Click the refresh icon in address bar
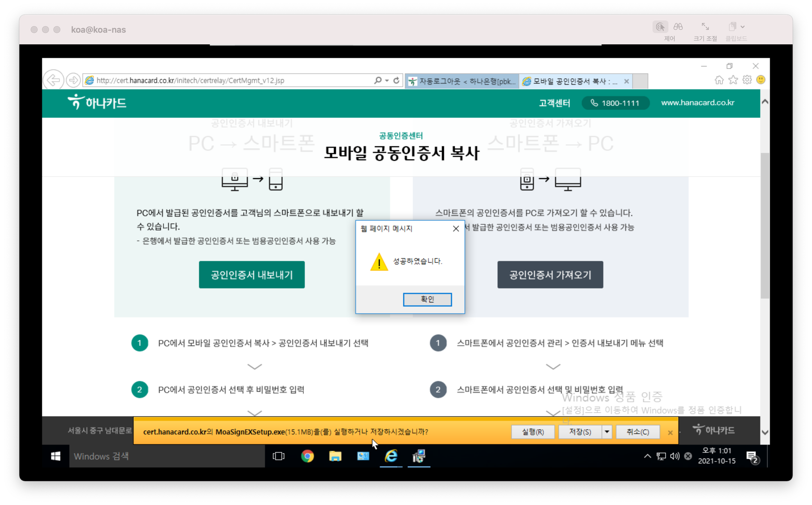The height and width of the screenshot is (505, 812). tap(396, 80)
